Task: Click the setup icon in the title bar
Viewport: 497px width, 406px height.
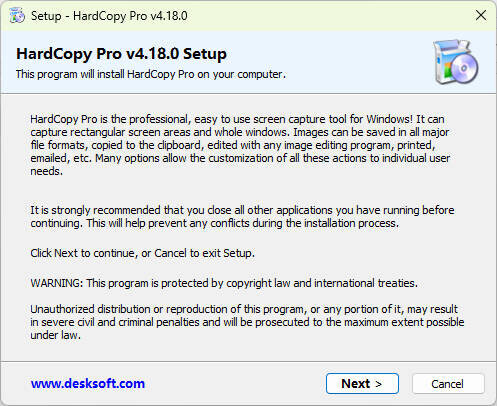Action: 17,15
